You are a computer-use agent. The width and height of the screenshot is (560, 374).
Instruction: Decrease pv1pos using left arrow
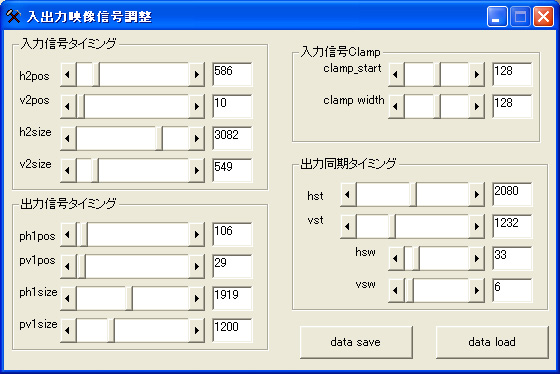point(68,266)
